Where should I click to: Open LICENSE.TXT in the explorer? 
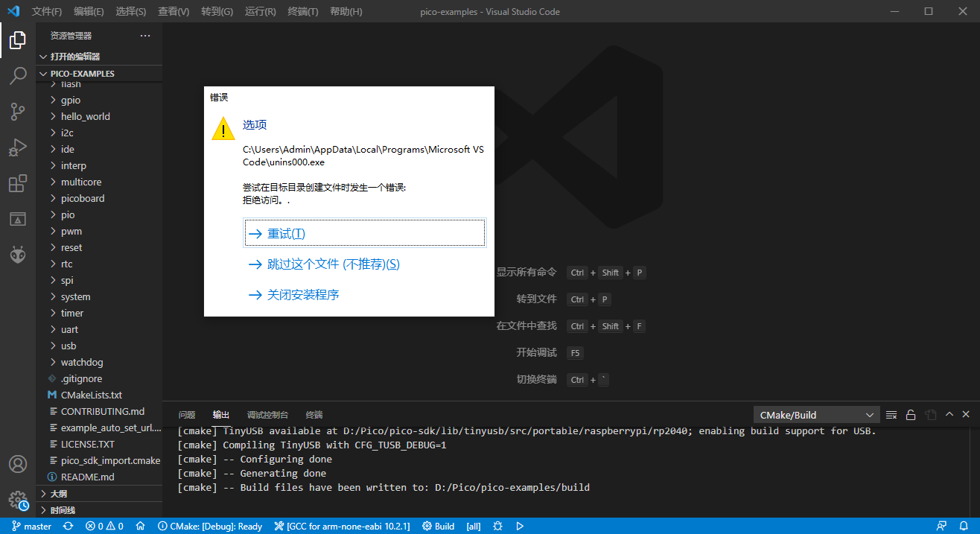pyautogui.click(x=99, y=444)
